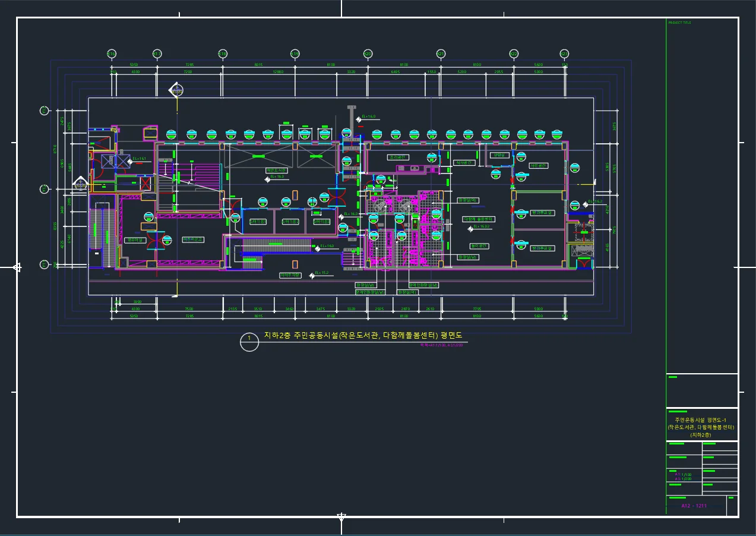
Task: Select the 상담실 room label
Action: click(x=498, y=155)
